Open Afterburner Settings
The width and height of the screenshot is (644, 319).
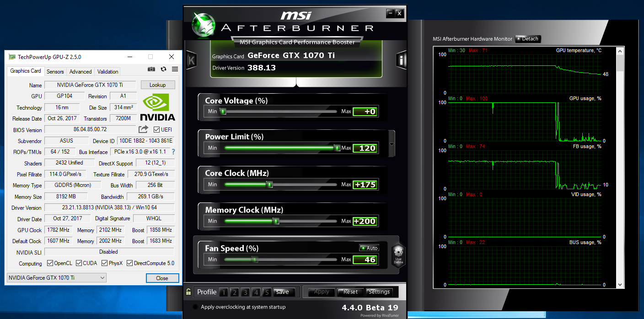[379, 292]
